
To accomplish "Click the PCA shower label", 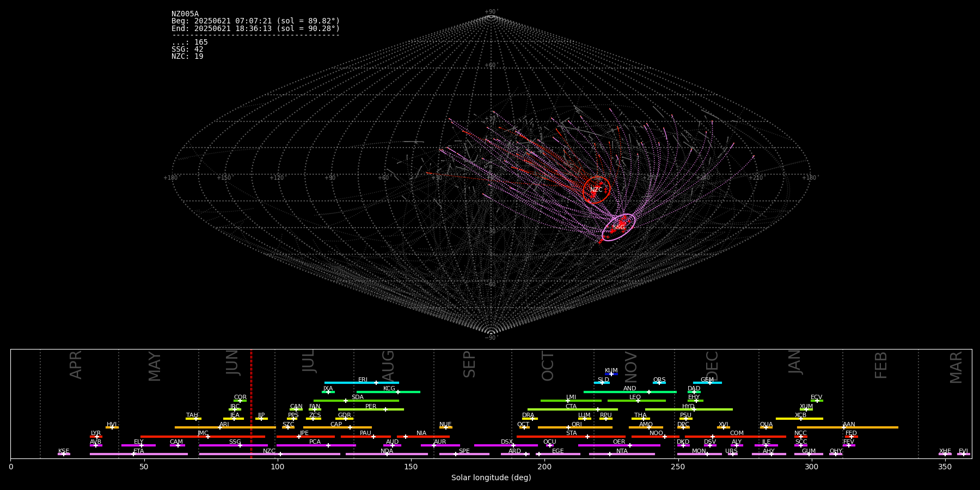I will click(x=315, y=442).
